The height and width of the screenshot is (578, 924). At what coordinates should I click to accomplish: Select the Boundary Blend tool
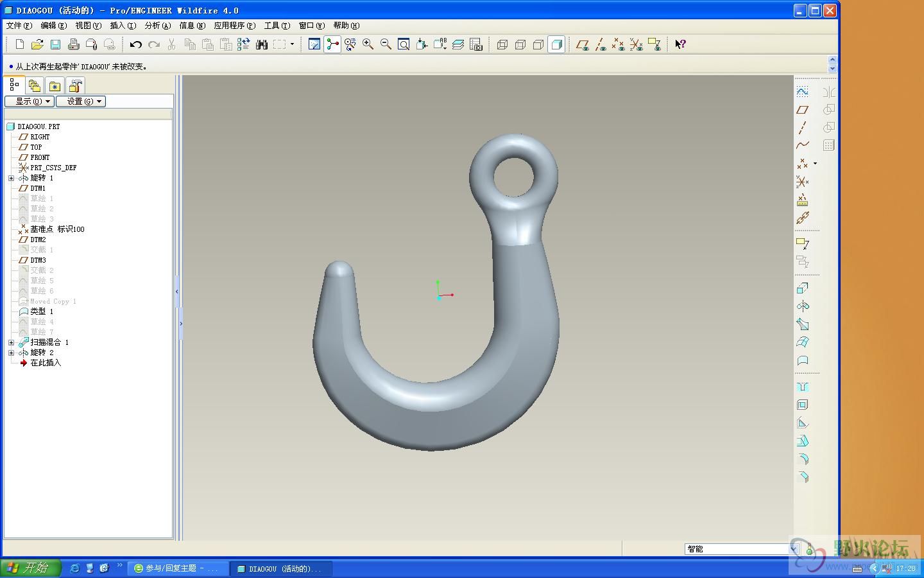click(803, 342)
